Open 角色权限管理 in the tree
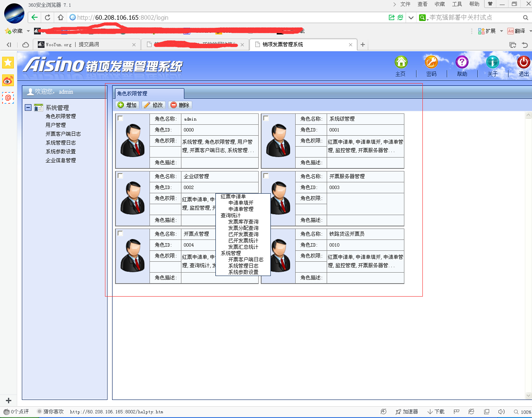Viewport: 532px width, 418px height. [x=60, y=116]
